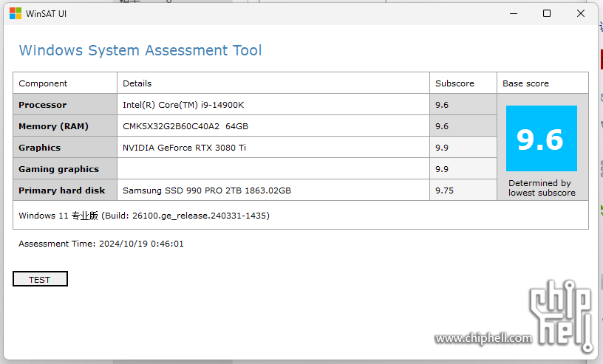The height and width of the screenshot is (364, 603).
Task: Click the Memory (RAM) subscore 9.6
Action: (463, 126)
